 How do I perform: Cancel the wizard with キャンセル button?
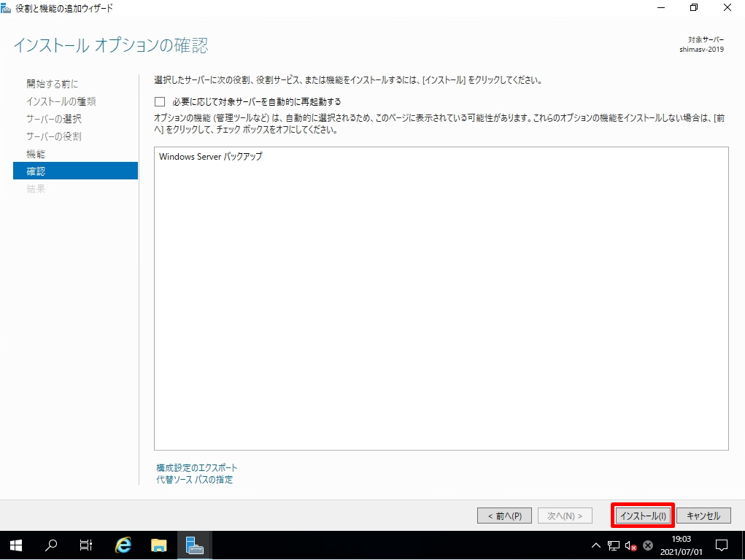pos(703,516)
